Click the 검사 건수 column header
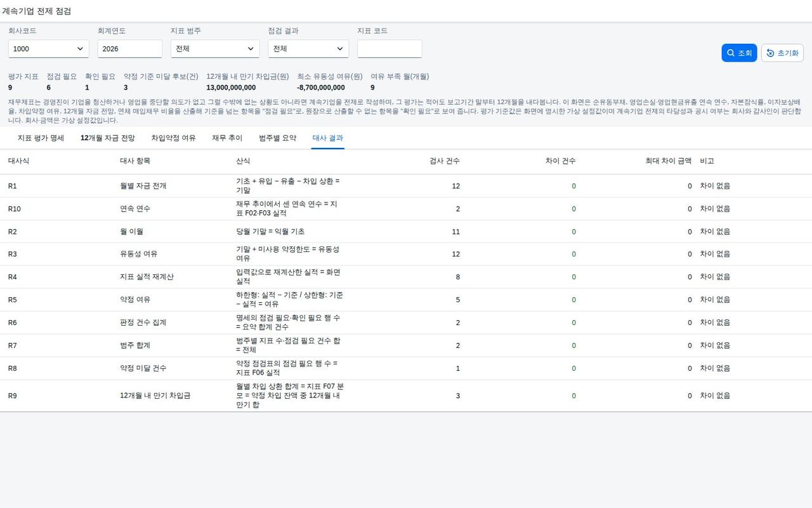This screenshot has height=508, width=812. click(x=445, y=161)
